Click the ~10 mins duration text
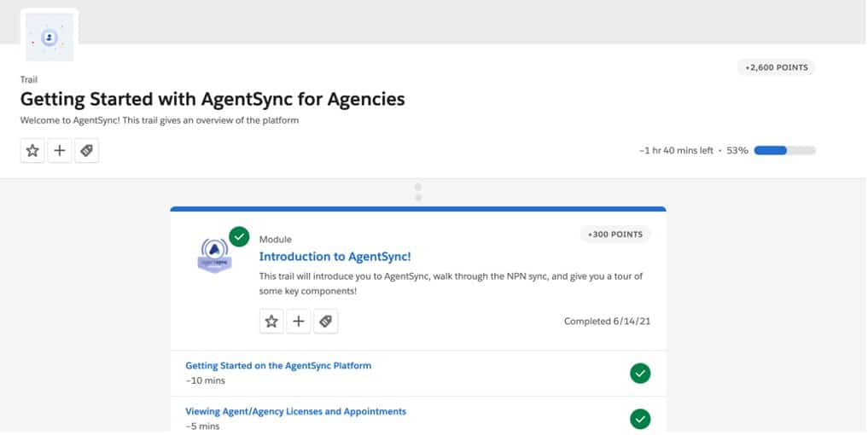Viewport: 868px width, 435px height. coord(206,380)
